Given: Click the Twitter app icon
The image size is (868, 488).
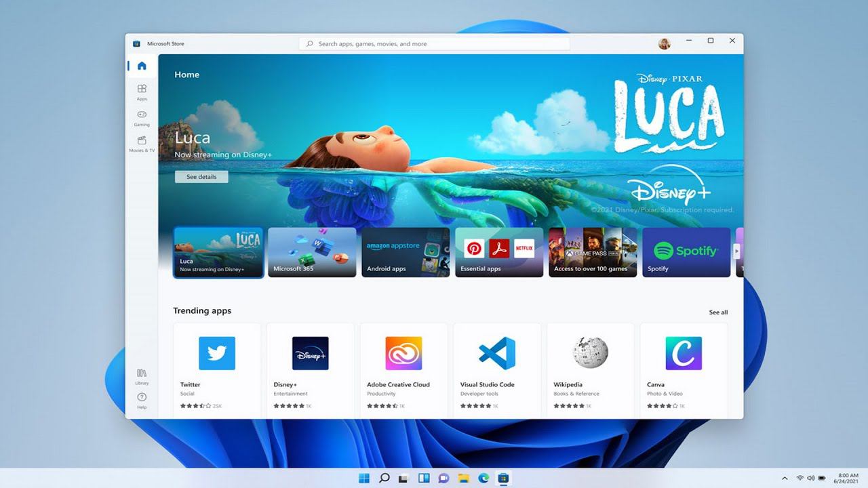Looking at the screenshot, I should [217, 353].
